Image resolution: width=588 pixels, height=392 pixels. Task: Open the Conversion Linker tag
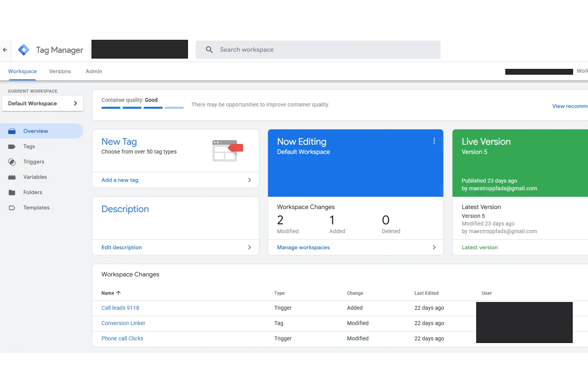[x=123, y=323]
